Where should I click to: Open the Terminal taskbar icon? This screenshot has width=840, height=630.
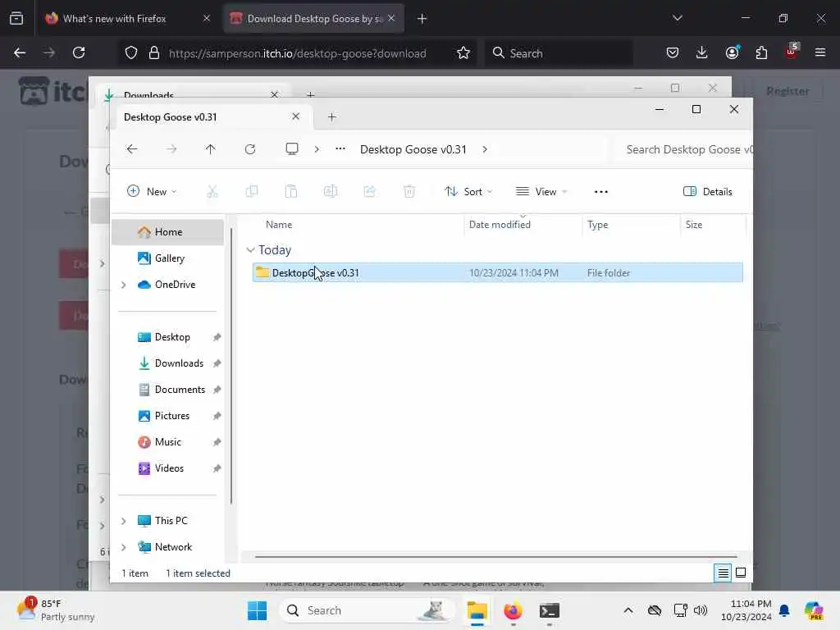point(550,610)
